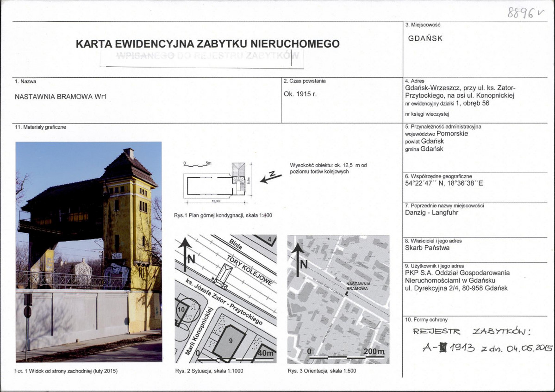The height and width of the screenshot is (392, 555).
Task: Select field label 11. Materiały graficzne
Action: (40, 127)
